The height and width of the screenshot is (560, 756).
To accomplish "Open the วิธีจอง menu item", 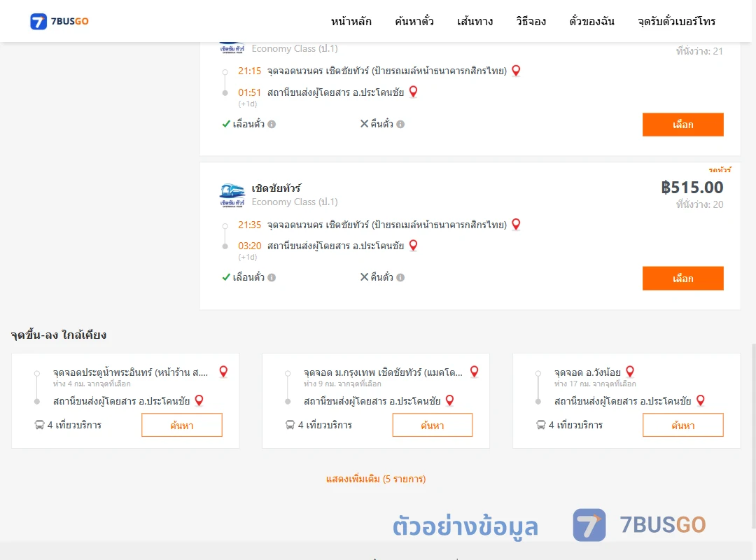I will click(x=531, y=22).
